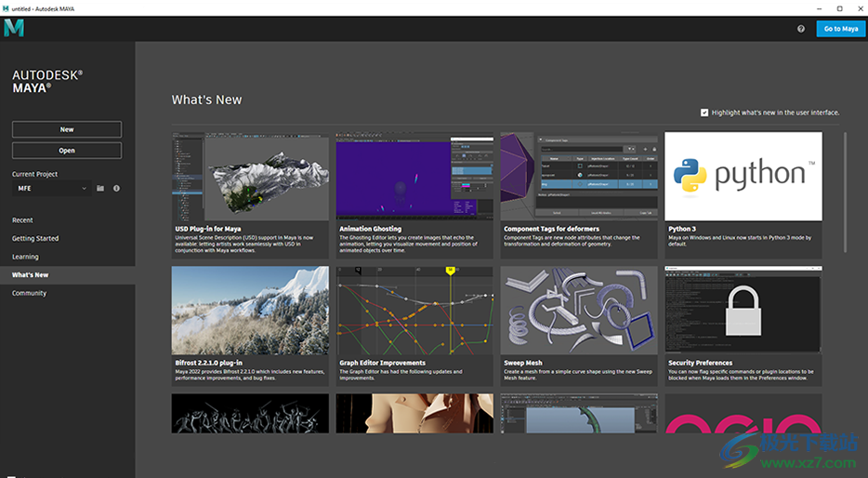Open Security Preferences padlock thumbnail

(743, 311)
